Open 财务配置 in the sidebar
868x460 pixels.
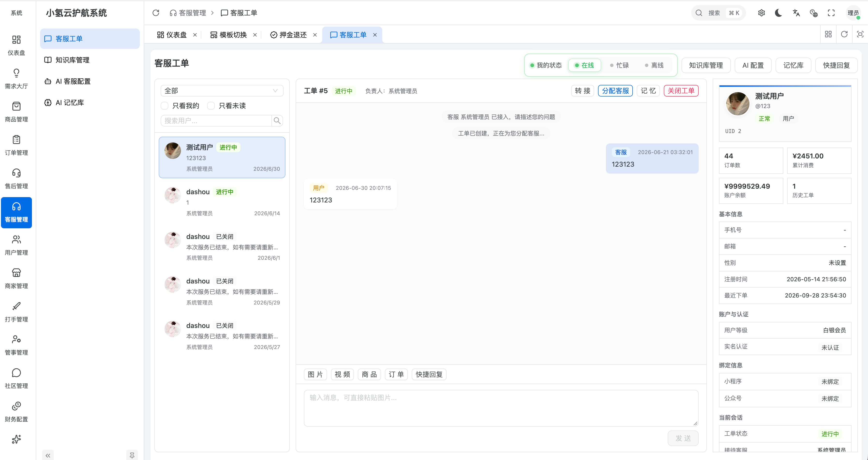pos(16,412)
